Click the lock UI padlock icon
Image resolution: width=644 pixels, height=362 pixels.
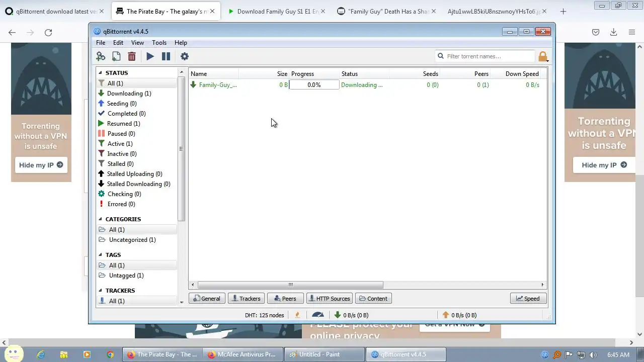[x=542, y=56]
